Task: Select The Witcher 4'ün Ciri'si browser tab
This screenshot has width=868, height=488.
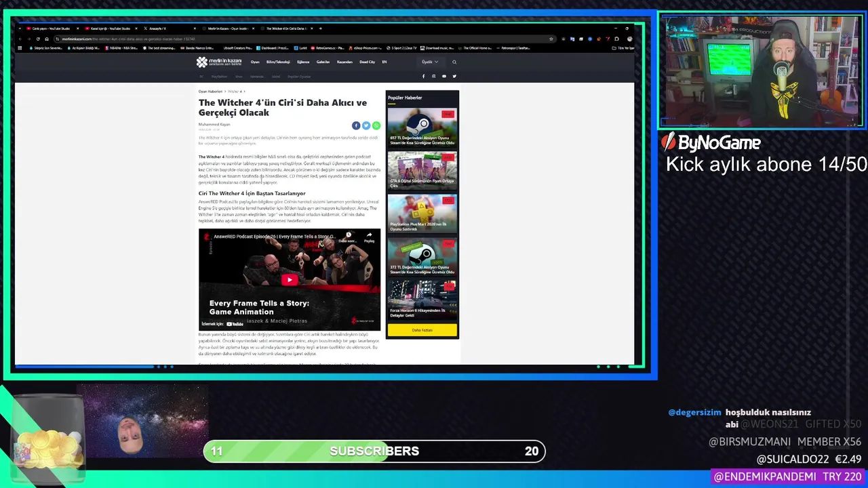Action: click(x=287, y=28)
